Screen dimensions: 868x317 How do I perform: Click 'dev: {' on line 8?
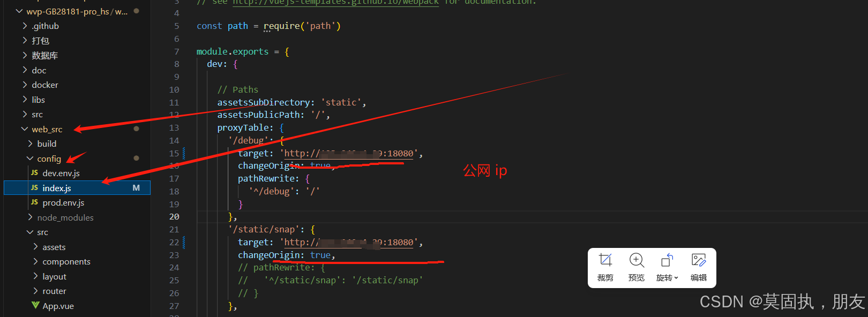point(222,64)
